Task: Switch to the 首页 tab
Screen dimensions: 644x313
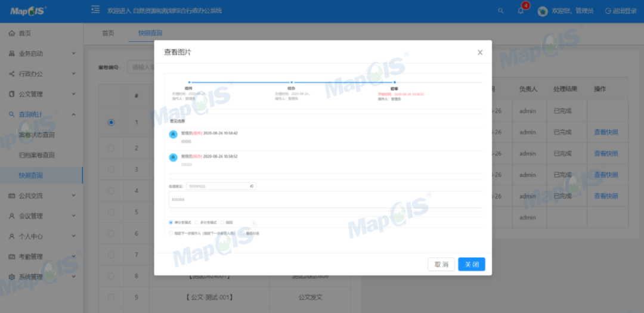Action: tap(108, 33)
